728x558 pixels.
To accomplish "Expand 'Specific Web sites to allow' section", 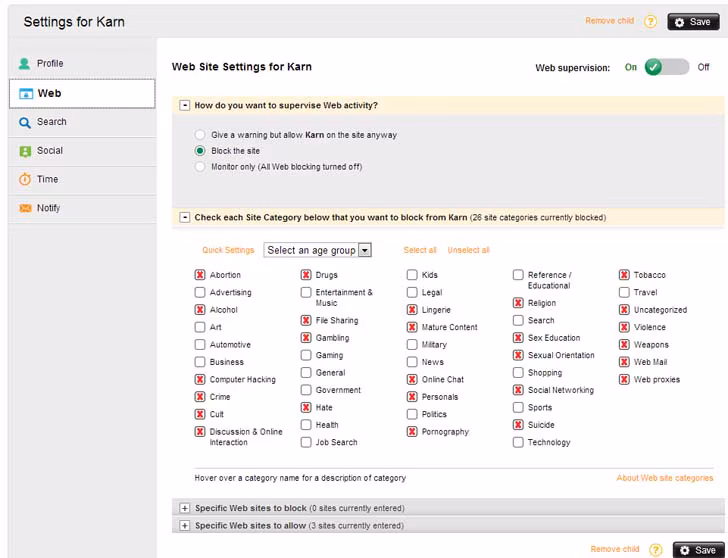I will (184, 525).
